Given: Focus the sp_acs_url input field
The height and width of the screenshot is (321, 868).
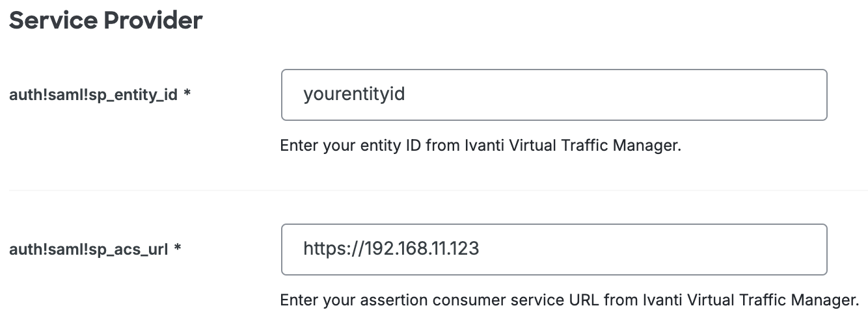Looking at the screenshot, I should coord(553,250).
